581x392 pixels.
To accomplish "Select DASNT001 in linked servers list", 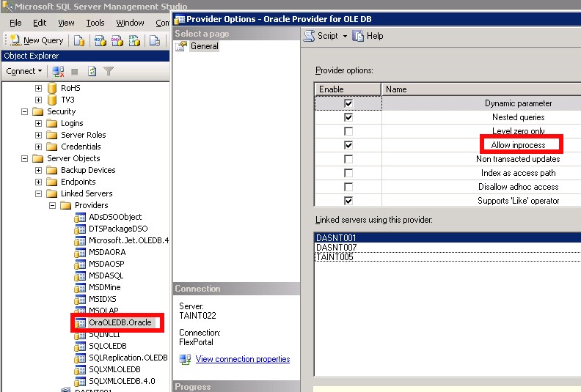I will point(447,237).
